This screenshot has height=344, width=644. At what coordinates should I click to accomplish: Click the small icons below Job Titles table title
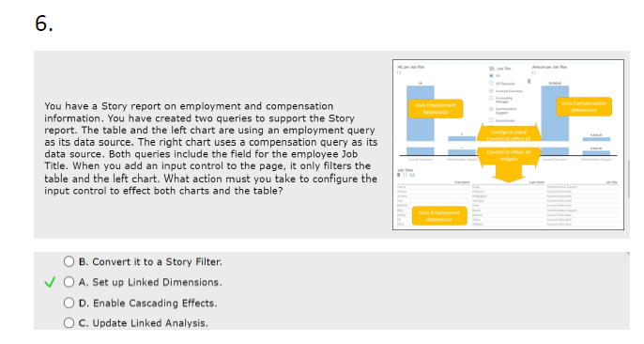point(406,175)
